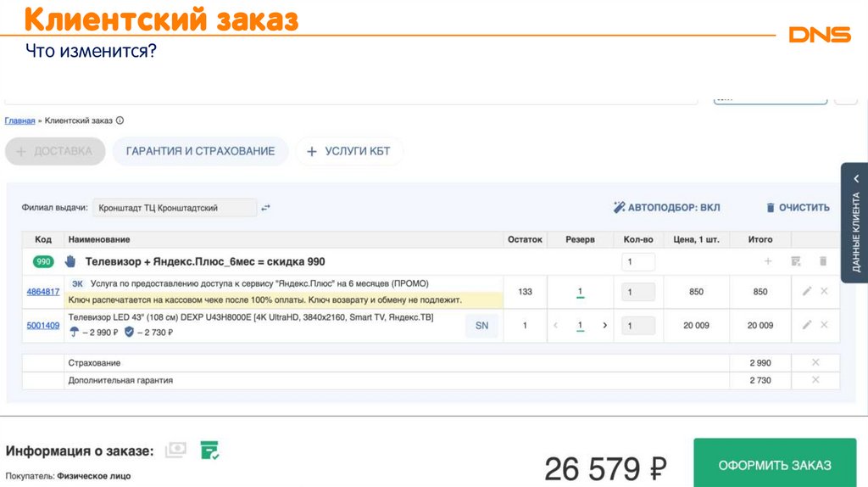Image resolution: width=868 pixels, height=487 pixels.
Task: Click the ОЧИСТИТЬ button
Action: (x=798, y=207)
